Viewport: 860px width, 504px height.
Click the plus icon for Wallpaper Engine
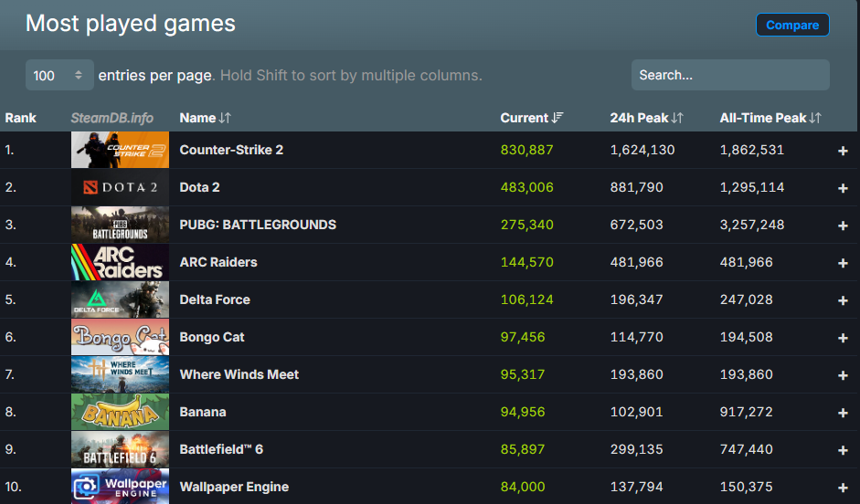(x=843, y=488)
